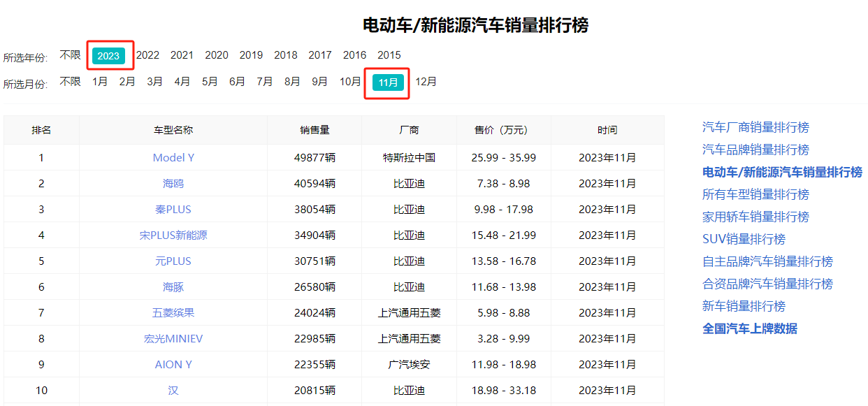Open 新车销量排行榜 sidebar link
This screenshot has height=406, width=868.
coord(744,306)
